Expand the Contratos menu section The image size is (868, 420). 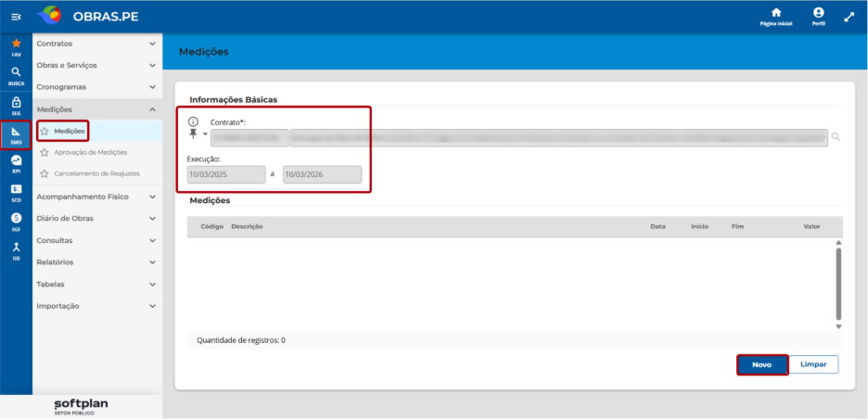coord(97,44)
